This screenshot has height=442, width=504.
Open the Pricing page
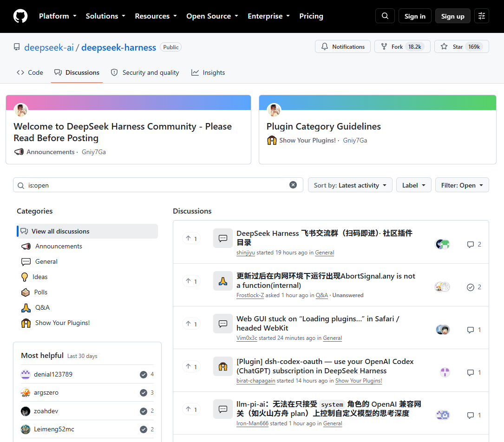[311, 16]
